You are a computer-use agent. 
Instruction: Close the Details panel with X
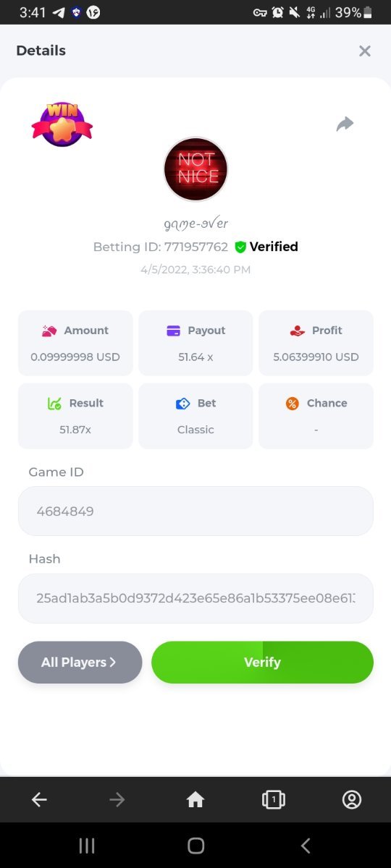[x=365, y=51]
